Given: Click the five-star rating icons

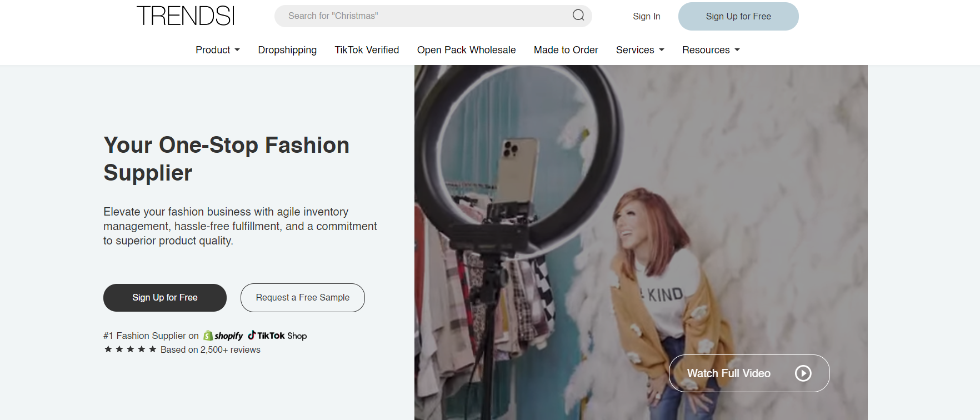Looking at the screenshot, I should 131,349.
